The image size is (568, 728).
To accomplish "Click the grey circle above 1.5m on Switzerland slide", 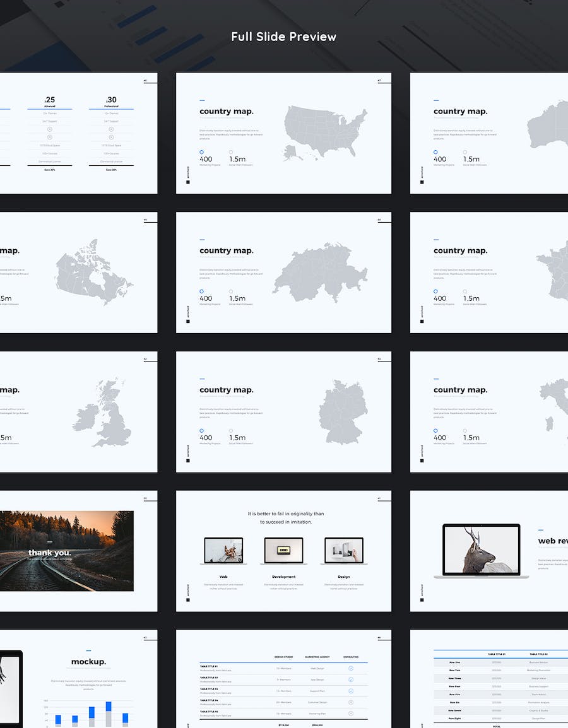I will click(231, 291).
